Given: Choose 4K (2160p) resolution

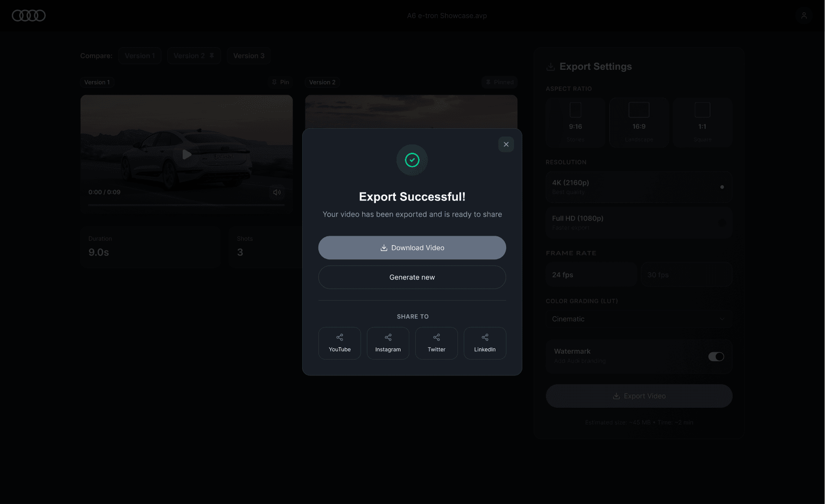Looking at the screenshot, I should (x=639, y=187).
